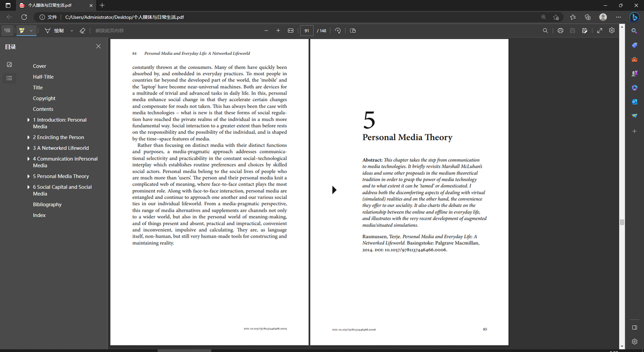Open the Bing chat sidebar button
This screenshot has height=352, width=644.
(x=634, y=17)
